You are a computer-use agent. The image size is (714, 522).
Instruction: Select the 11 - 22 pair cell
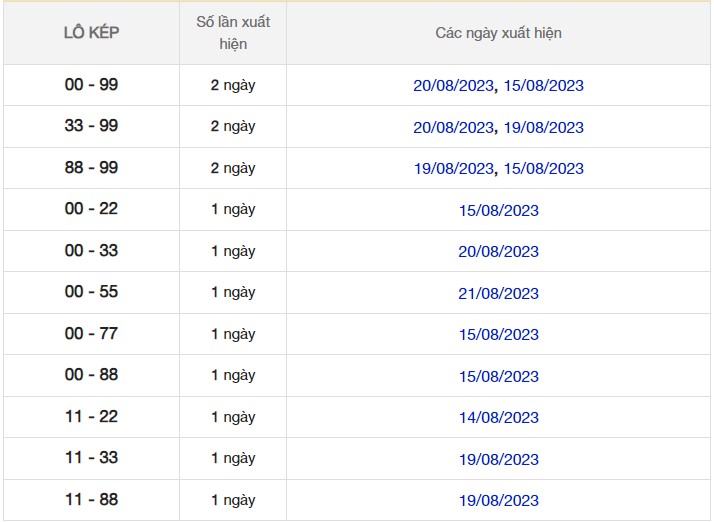coord(91,417)
